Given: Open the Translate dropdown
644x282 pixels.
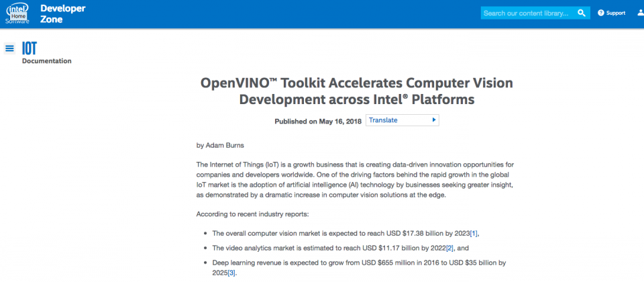Looking at the screenshot, I should [402, 120].
